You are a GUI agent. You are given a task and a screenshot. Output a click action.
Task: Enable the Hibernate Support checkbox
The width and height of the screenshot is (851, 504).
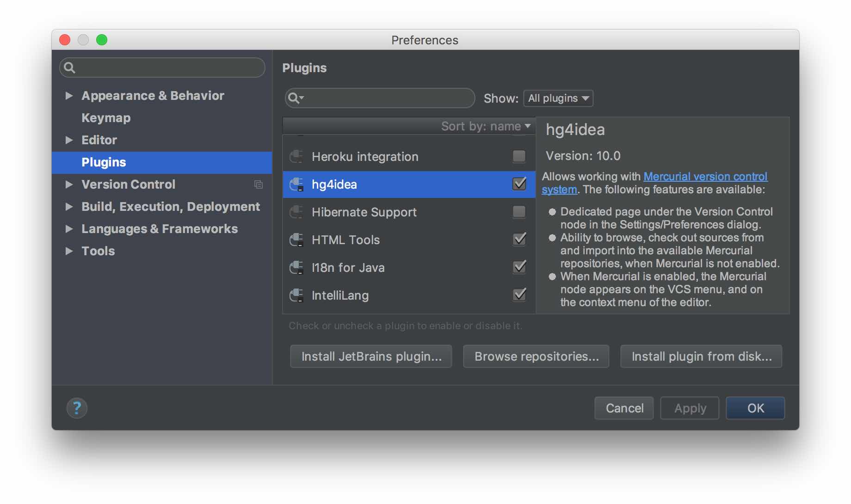coord(519,212)
